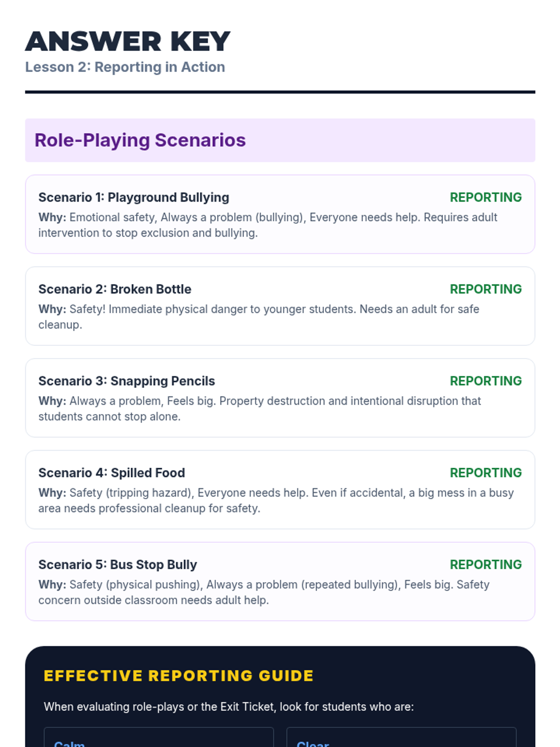Select Scenario 5: Bus Stop Bully heading
Viewport: 560px width, 747px height.
point(118,564)
